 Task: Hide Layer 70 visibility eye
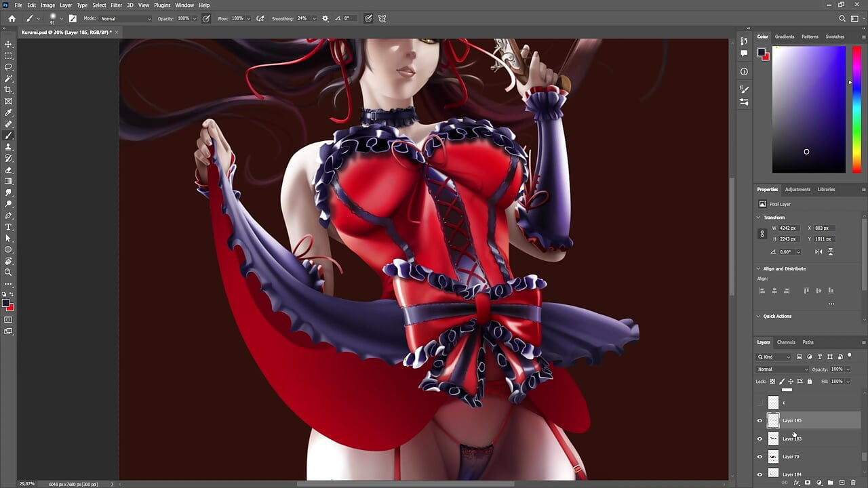(x=759, y=457)
